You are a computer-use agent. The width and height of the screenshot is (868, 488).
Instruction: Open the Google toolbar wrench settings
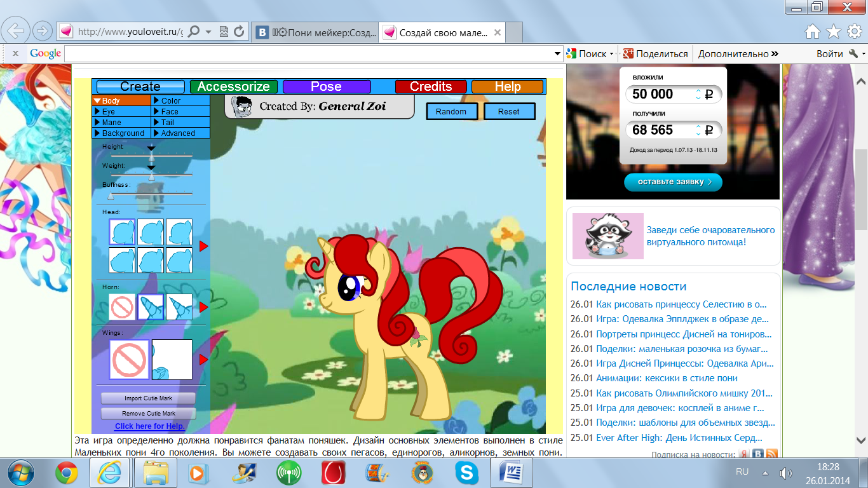pyautogui.click(x=853, y=54)
